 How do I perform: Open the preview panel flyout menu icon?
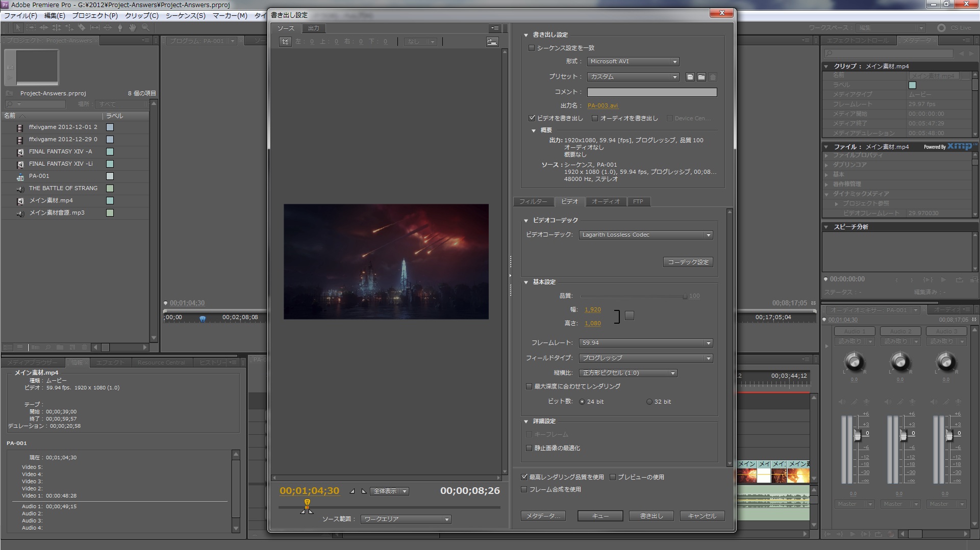[x=495, y=28]
